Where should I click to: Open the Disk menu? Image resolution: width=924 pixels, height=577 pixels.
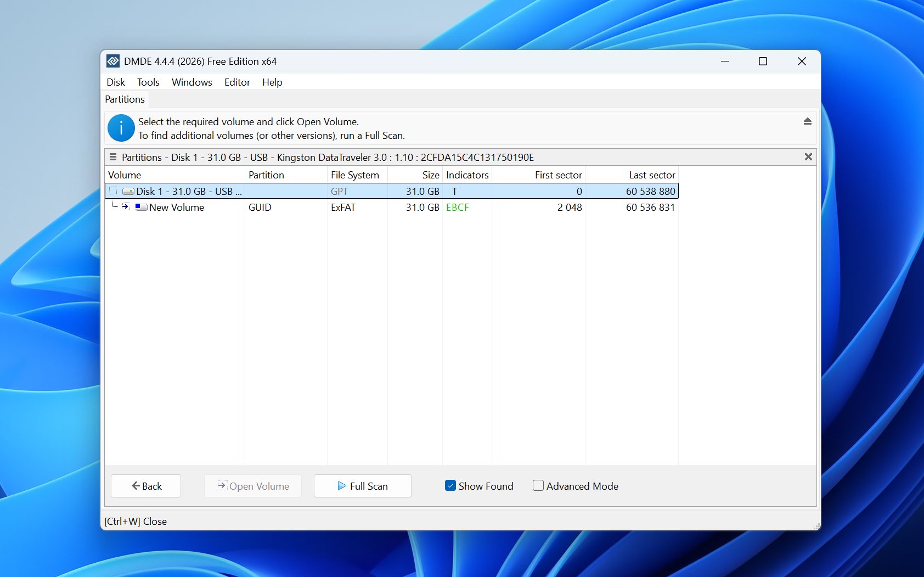(116, 82)
